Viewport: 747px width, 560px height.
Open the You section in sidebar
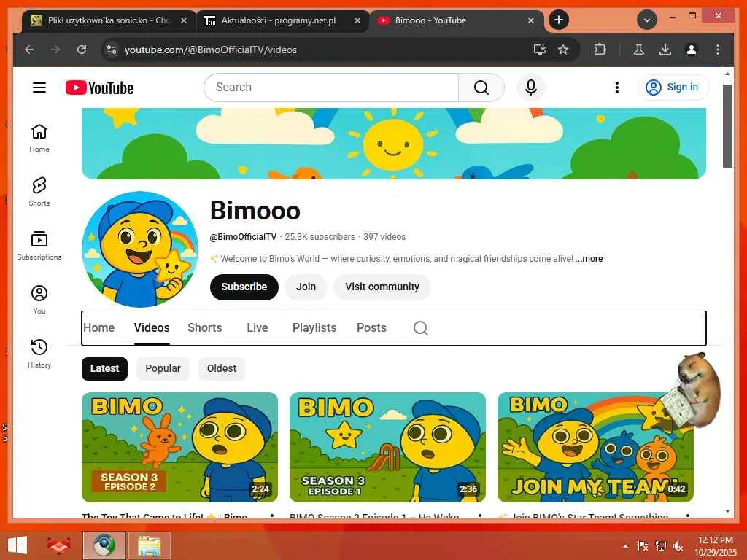[39, 300]
